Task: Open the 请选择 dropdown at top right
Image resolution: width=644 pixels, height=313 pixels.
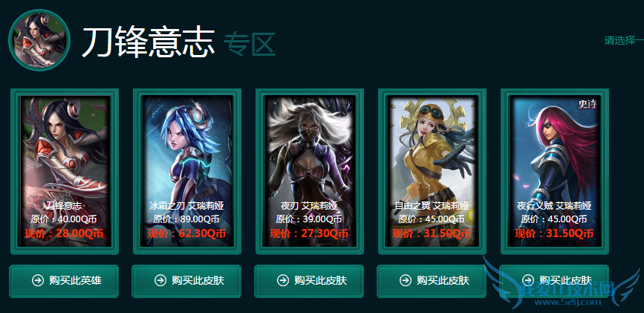Action: pos(623,40)
